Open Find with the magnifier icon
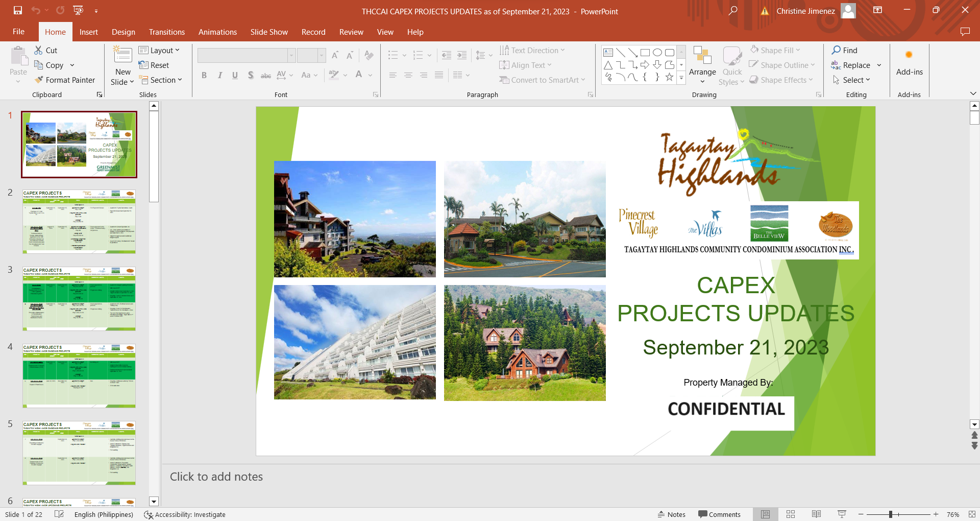Screen dimensions: 980x521 844,50
